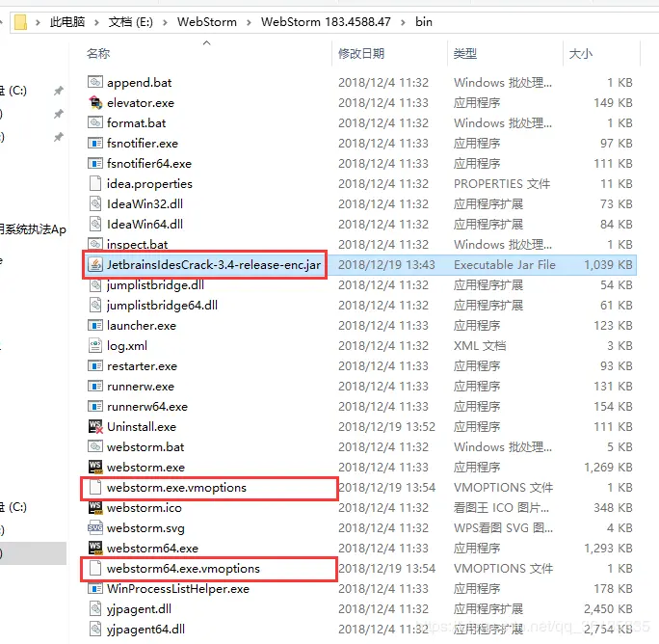659x644 pixels.
Task: Select the log.xml file icon
Action: 95,345
